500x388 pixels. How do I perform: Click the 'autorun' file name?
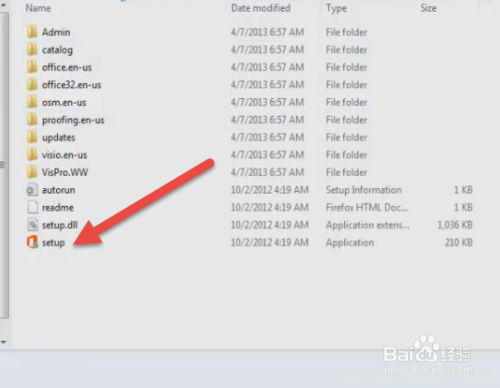(58, 190)
